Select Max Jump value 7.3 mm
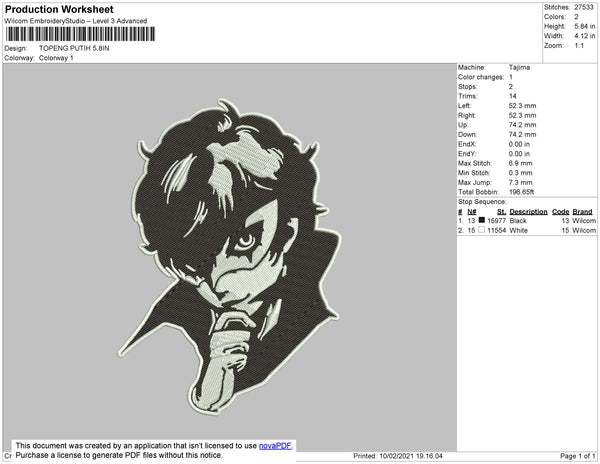 click(x=520, y=182)
